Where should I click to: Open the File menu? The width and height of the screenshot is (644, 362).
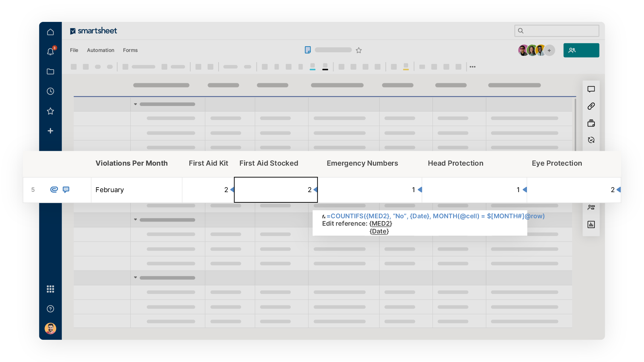click(74, 50)
